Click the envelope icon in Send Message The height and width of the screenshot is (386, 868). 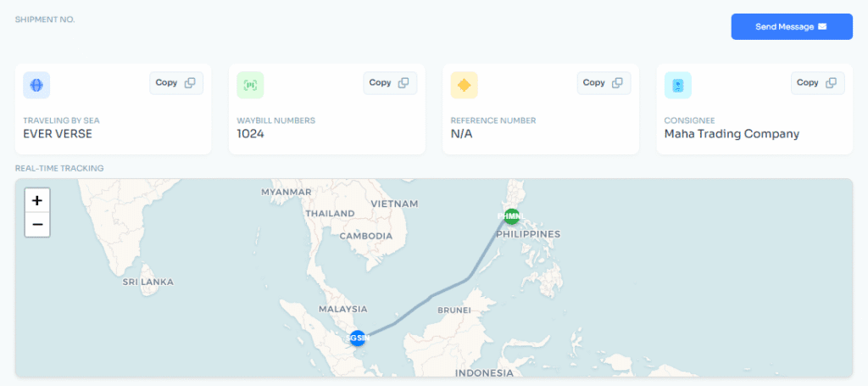[x=822, y=27]
